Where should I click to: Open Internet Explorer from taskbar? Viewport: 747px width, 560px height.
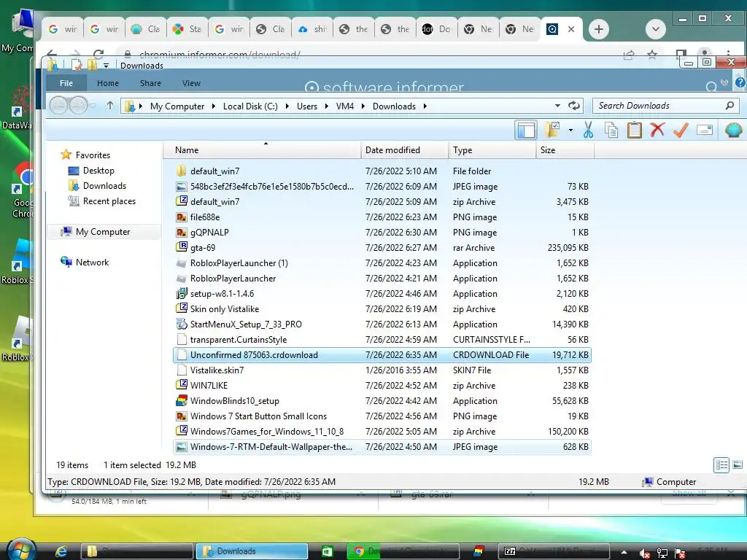coord(61,551)
